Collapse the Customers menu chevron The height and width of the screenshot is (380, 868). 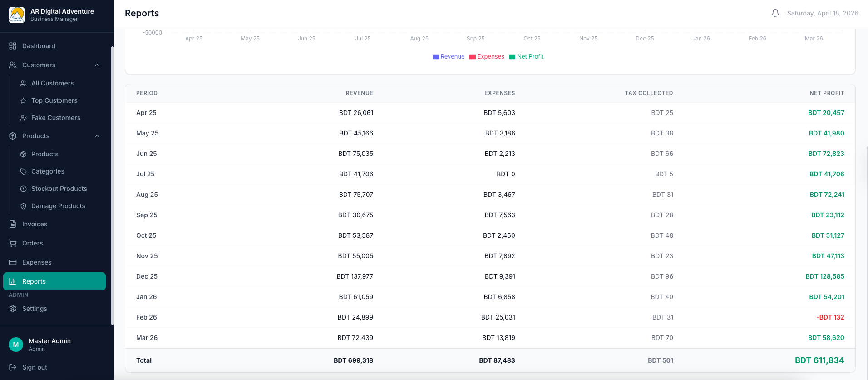97,65
